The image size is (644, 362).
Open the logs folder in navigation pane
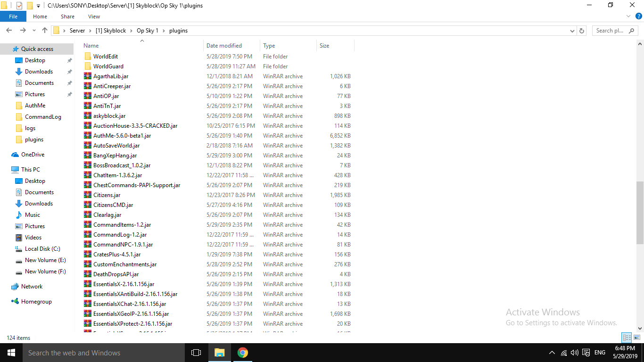pos(30,128)
